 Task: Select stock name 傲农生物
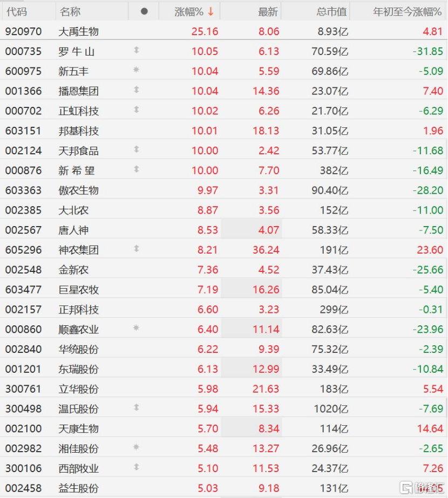[x=78, y=190]
